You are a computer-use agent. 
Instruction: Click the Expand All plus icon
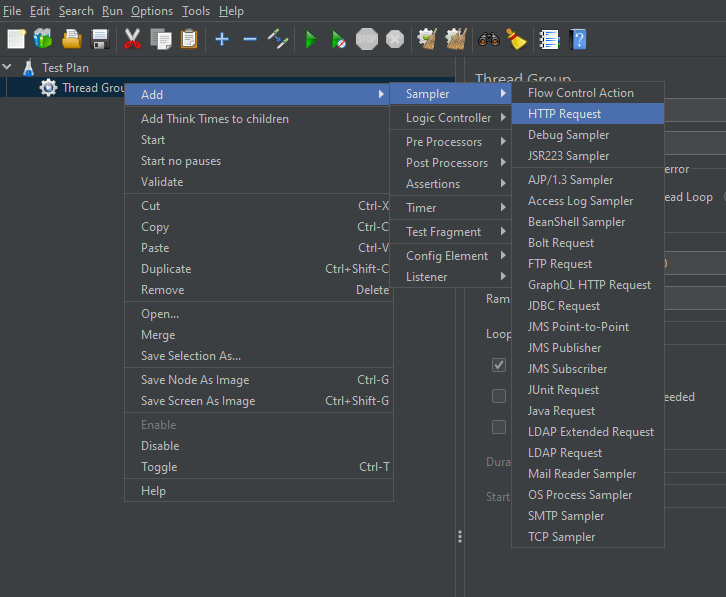[x=222, y=39]
